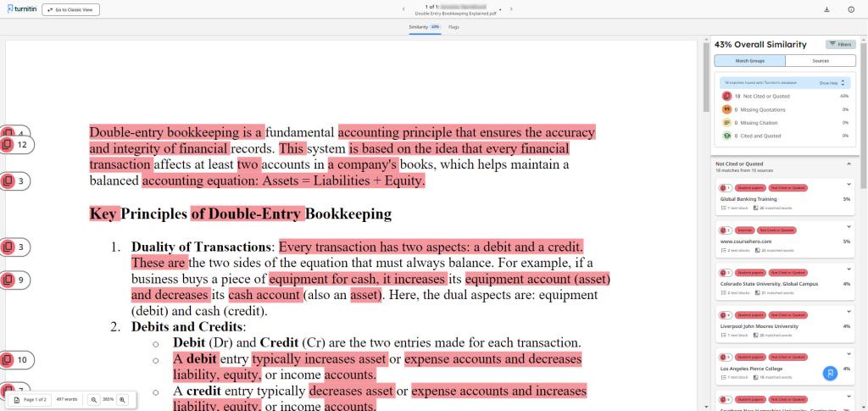Switch to the Similarity tab

point(425,26)
